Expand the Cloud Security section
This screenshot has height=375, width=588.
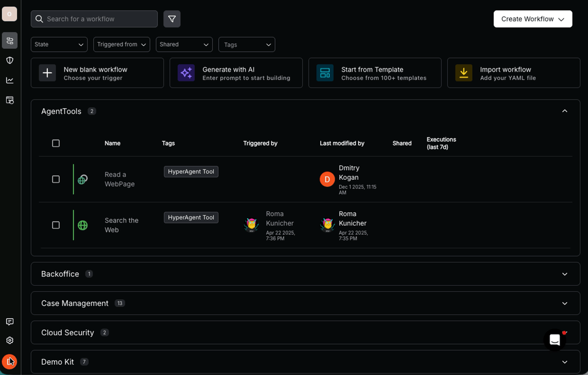click(565, 332)
